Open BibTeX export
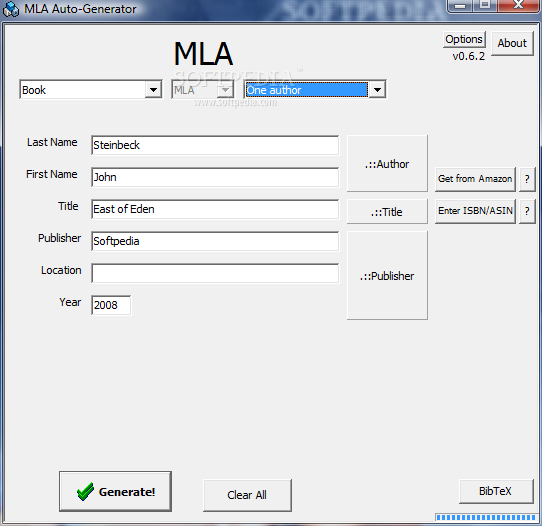The image size is (542, 526). [x=496, y=491]
